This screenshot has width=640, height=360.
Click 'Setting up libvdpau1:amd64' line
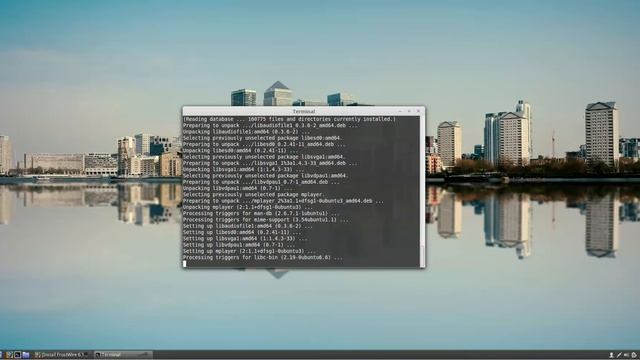click(x=239, y=245)
